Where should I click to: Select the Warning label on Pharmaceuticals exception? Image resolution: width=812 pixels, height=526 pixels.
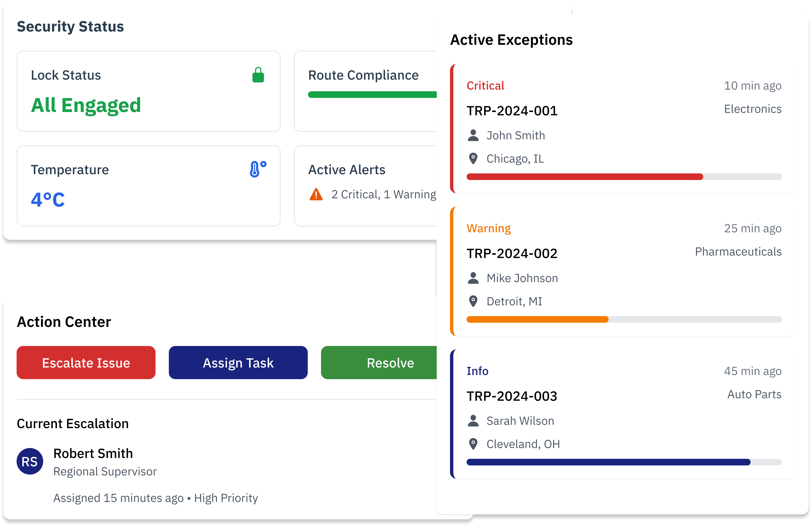click(489, 228)
